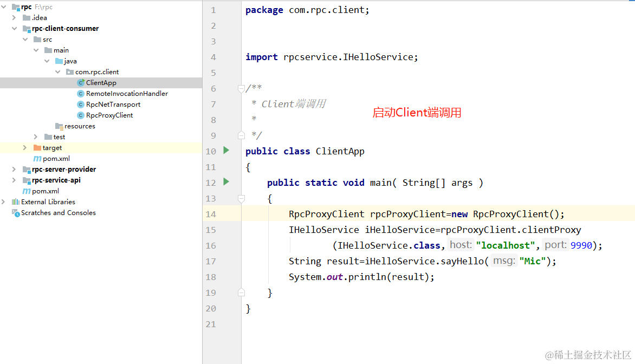Screen dimensions: 635x364
Task: Click the host: parameter hint
Action: pos(461,245)
